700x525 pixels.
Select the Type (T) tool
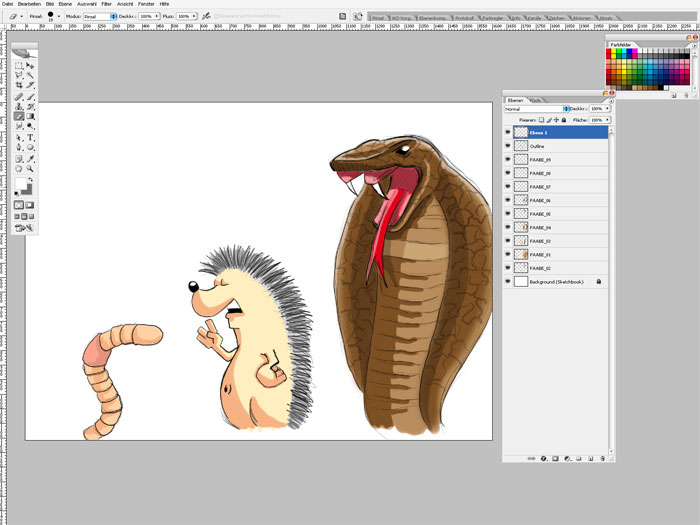[31, 137]
